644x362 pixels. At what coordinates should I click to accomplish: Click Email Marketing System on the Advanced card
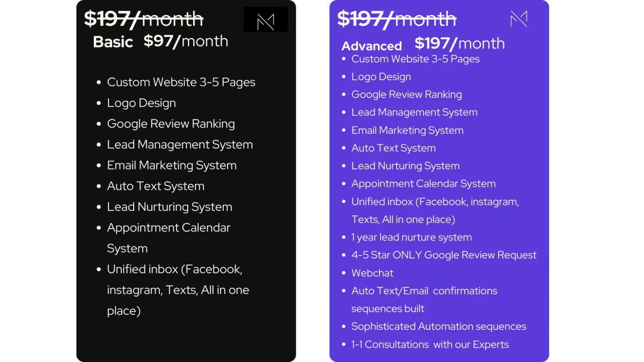click(x=407, y=130)
